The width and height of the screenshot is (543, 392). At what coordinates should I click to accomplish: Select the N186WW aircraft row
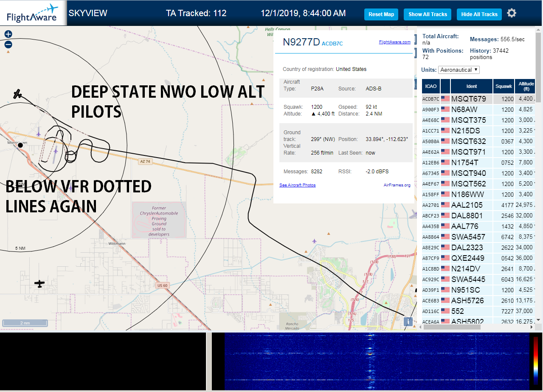(479, 195)
